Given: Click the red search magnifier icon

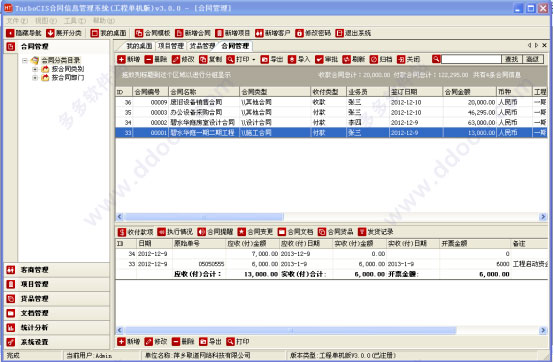Looking at the screenshot, I should click(x=436, y=59).
